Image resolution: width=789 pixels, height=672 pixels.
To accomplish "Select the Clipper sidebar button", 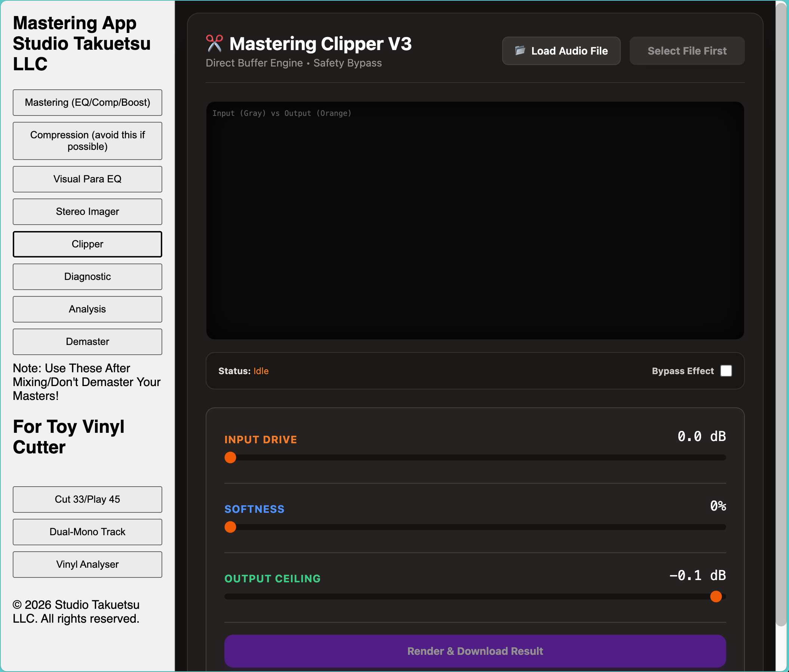I will coord(87,244).
